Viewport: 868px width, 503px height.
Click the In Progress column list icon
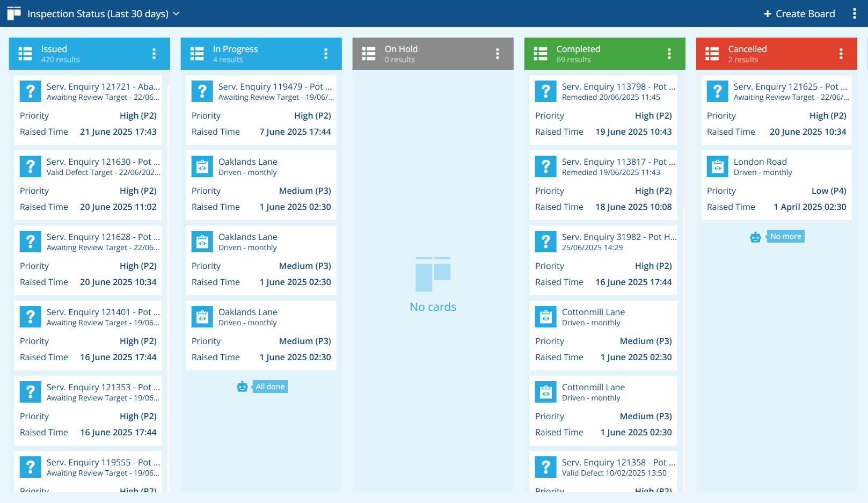pyautogui.click(x=197, y=54)
